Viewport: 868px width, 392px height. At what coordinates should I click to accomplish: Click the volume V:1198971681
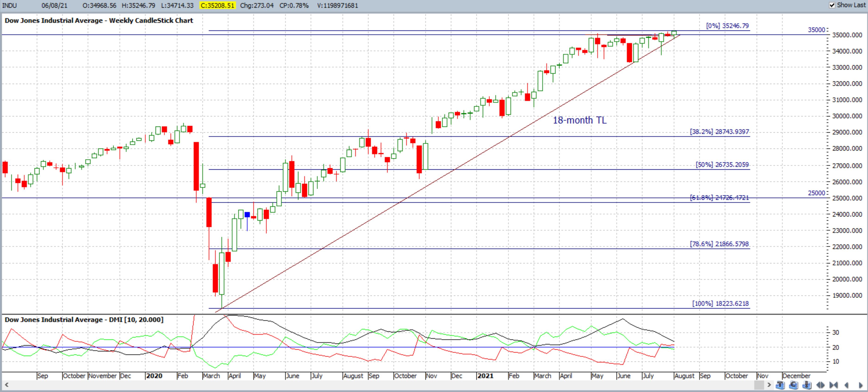(x=338, y=5)
